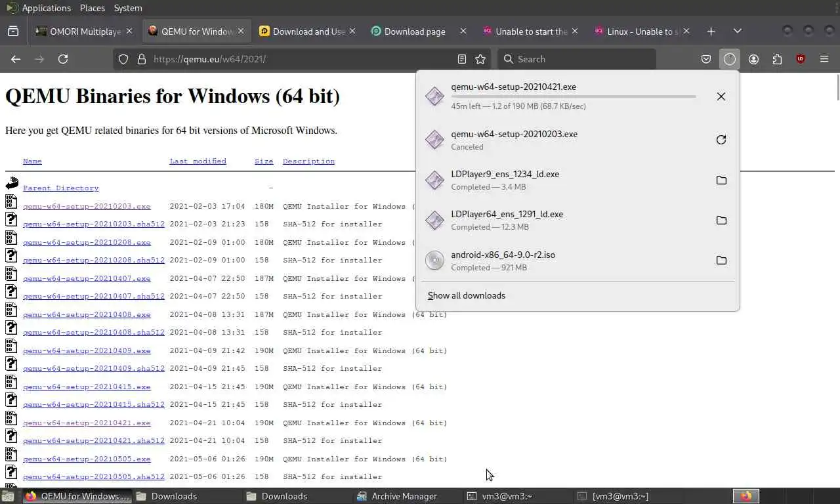Open the uBlock Origin extension icon
Image resolution: width=840 pixels, height=504 pixels.
tap(801, 59)
